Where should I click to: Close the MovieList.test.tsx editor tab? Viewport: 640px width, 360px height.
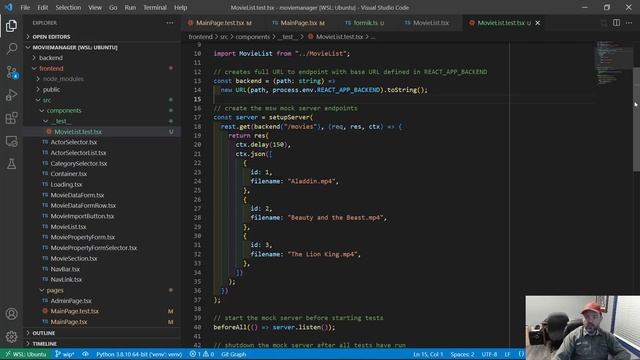tap(538, 23)
